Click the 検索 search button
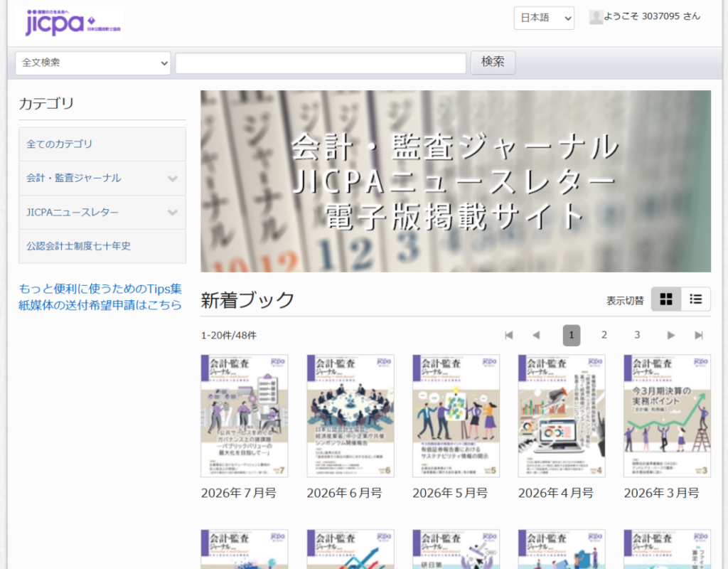Image resolution: width=728 pixels, height=569 pixels. coord(493,63)
